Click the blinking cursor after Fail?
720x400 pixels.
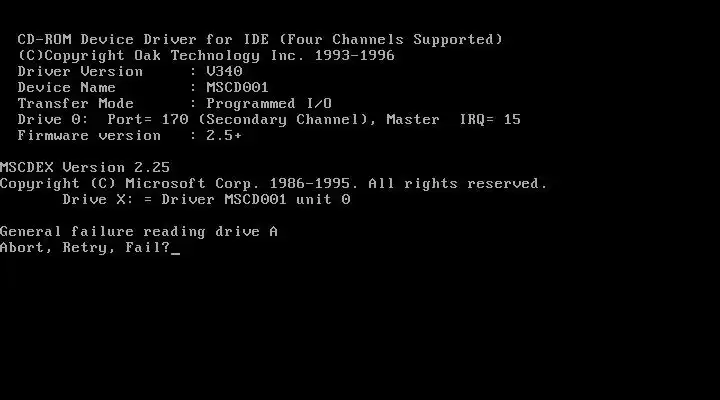[x=175, y=253]
